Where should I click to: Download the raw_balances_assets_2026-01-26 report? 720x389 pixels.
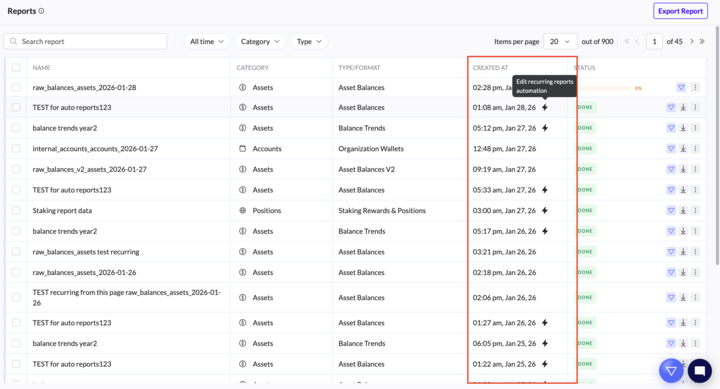tap(683, 272)
